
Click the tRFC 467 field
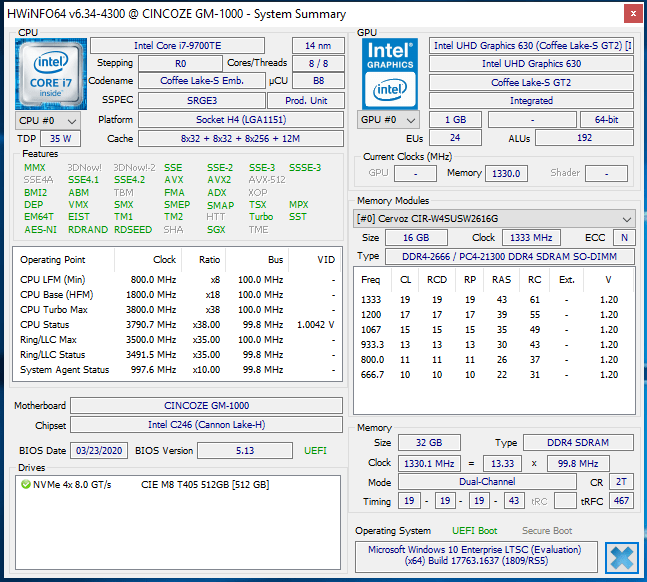[621, 501]
